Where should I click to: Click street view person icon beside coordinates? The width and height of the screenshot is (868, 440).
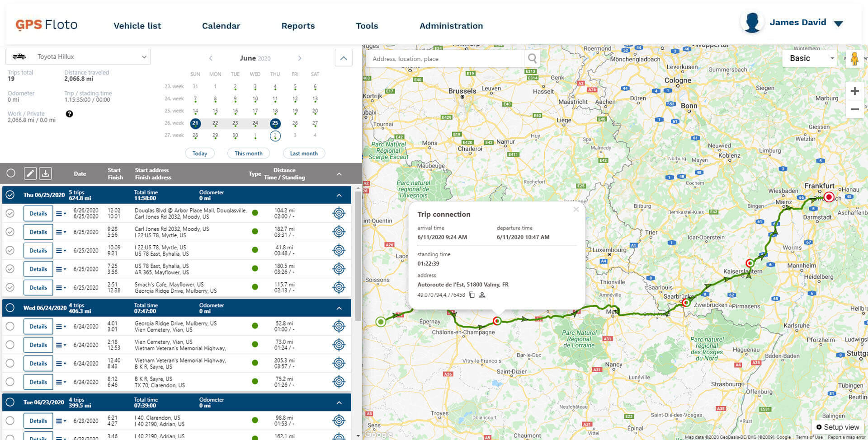482,295
